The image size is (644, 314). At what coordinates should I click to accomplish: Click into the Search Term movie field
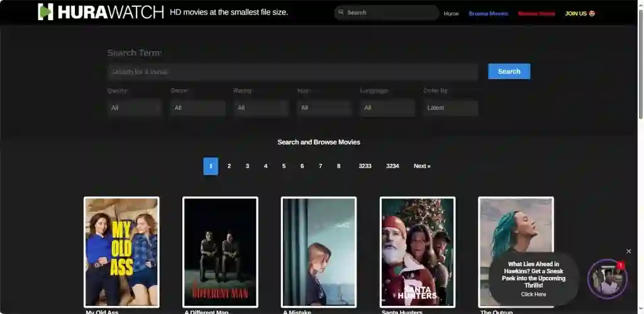[x=293, y=72]
